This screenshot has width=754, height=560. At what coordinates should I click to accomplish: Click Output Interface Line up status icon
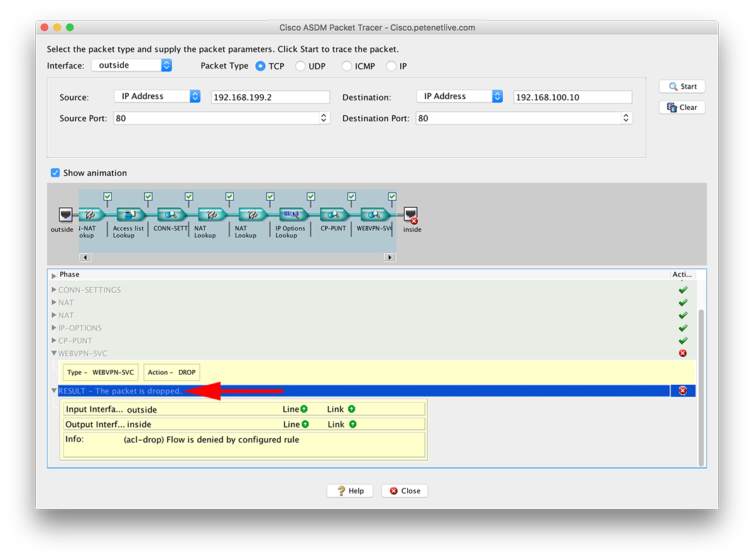click(305, 424)
